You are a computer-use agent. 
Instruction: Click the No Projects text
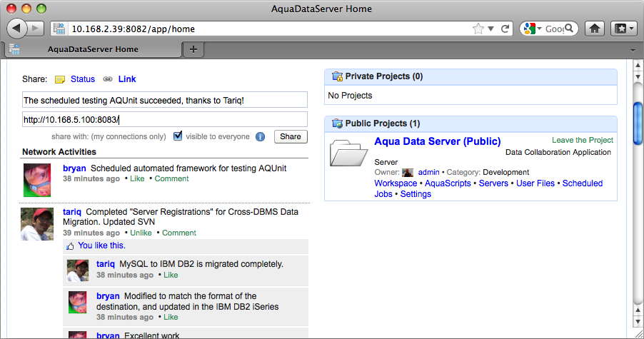(x=350, y=96)
